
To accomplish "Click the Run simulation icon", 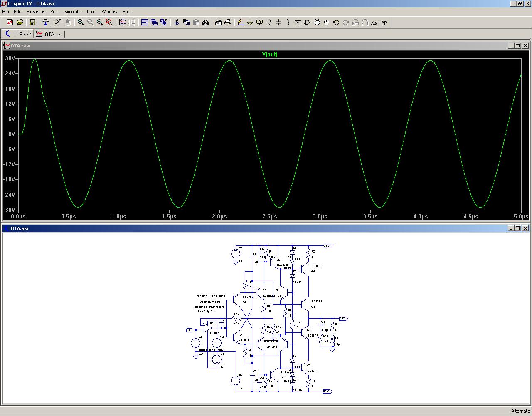I will (x=58, y=22).
